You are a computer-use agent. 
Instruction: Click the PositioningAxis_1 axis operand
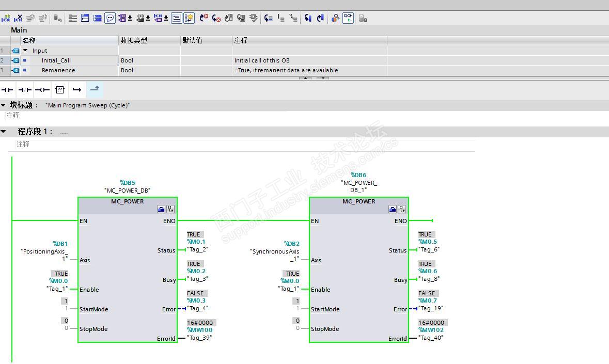44,255
